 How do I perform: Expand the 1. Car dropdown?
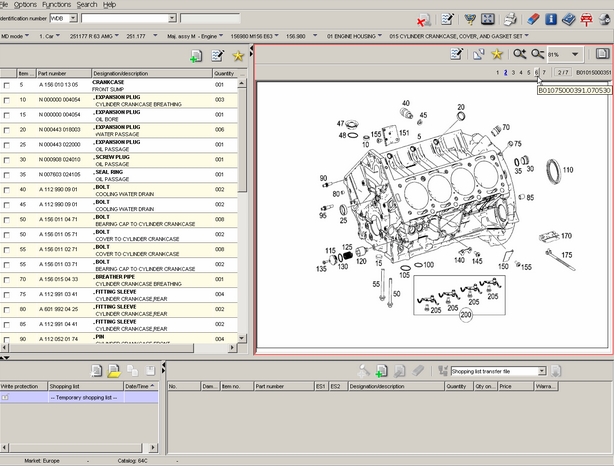click(58, 36)
